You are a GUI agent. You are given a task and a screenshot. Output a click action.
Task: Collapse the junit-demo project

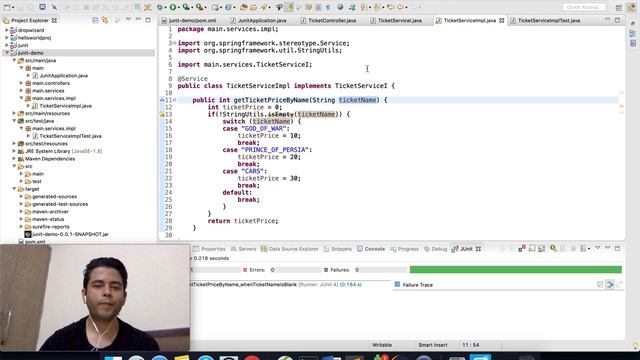click(x=7, y=53)
